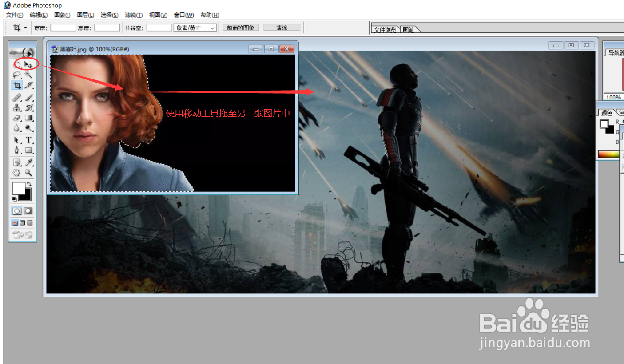Minimize the background soldier image window
Image resolution: width=624 pixels, height=364 pixels.
click(556, 45)
